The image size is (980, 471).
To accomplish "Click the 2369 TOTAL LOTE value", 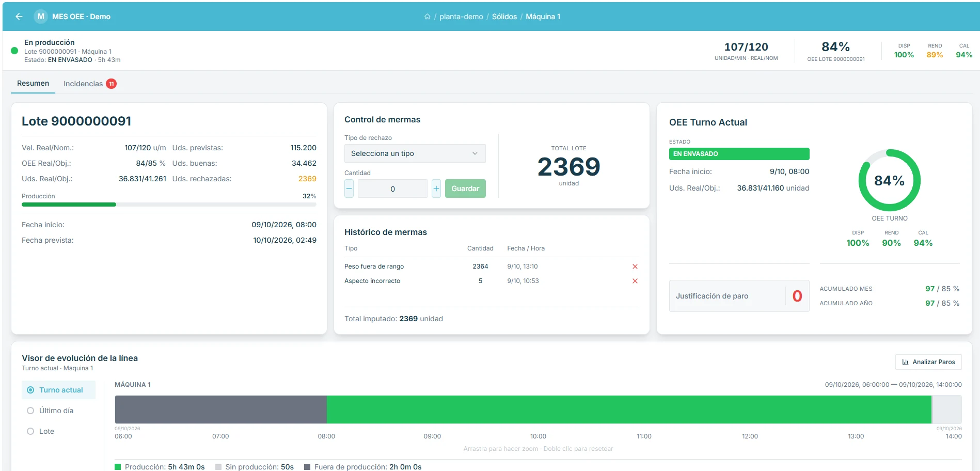I will click(568, 167).
